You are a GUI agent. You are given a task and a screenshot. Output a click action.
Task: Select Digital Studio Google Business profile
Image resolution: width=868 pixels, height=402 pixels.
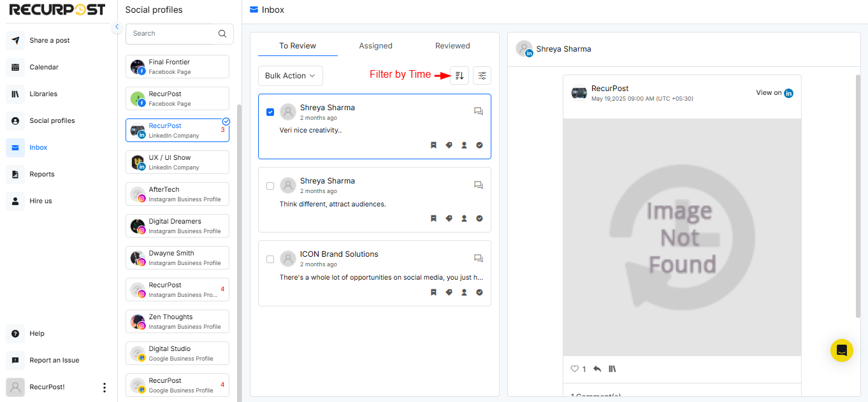[x=177, y=353]
